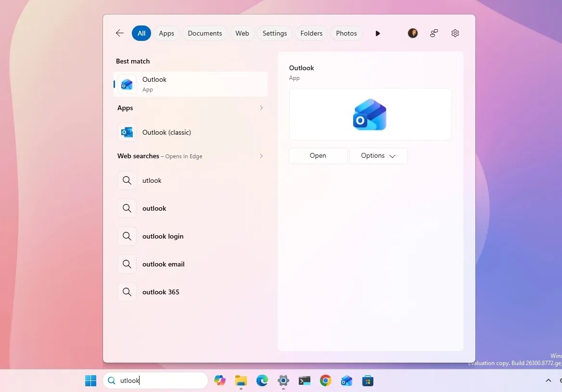Switch to the Apps filter tab
The height and width of the screenshot is (392, 562).
coord(166,33)
